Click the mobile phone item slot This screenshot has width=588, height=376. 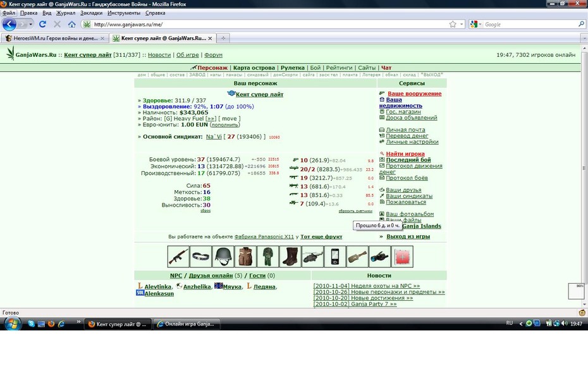[335, 257]
